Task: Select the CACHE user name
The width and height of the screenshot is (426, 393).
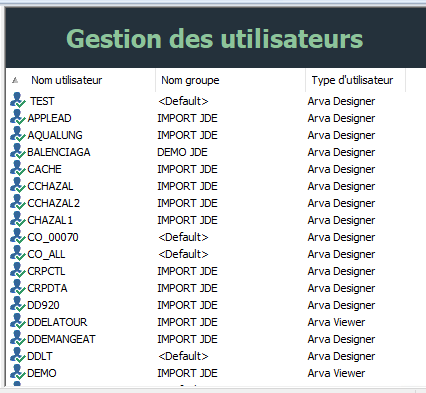Action: click(x=44, y=169)
